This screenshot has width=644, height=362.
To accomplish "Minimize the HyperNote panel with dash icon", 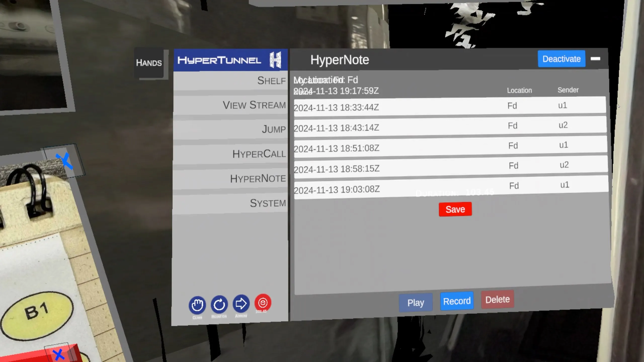I will pyautogui.click(x=595, y=59).
